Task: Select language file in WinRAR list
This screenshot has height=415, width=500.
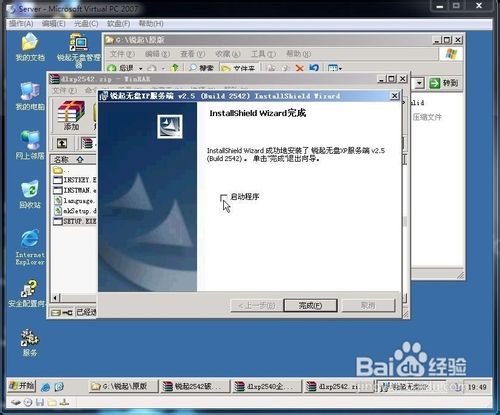Action: (75, 201)
